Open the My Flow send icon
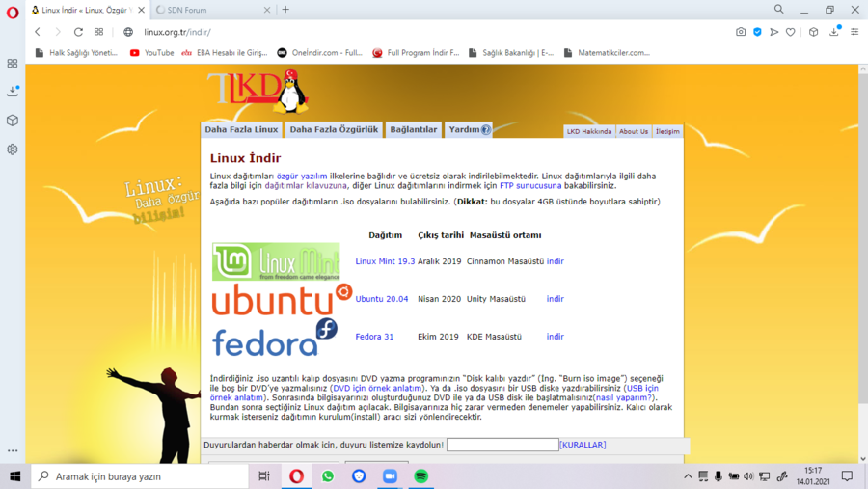 (773, 32)
